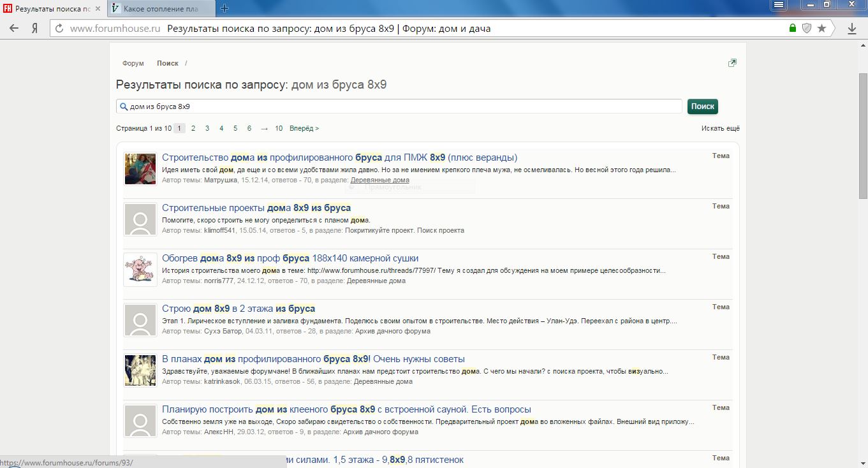Open downloads with the arrow icon

(851, 29)
